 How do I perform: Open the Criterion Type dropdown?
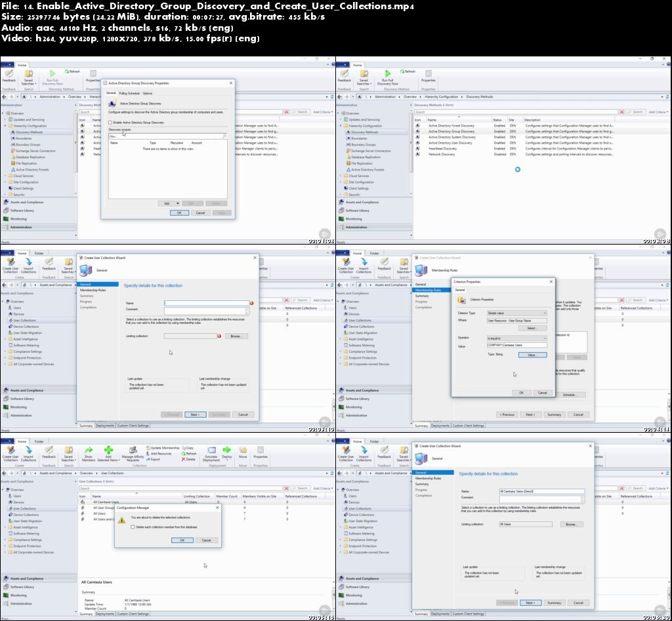pyautogui.click(x=517, y=313)
